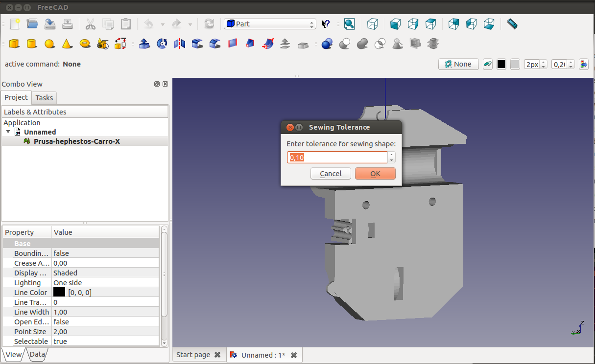595x364 pixels.
Task: Collapse the Unnamed document tree node
Action: [8, 132]
